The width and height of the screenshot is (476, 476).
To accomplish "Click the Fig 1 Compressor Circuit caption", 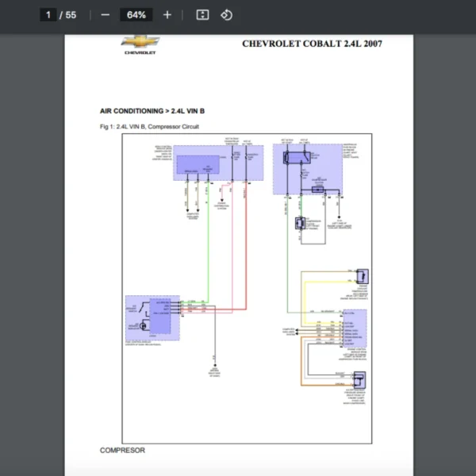I will (149, 126).
